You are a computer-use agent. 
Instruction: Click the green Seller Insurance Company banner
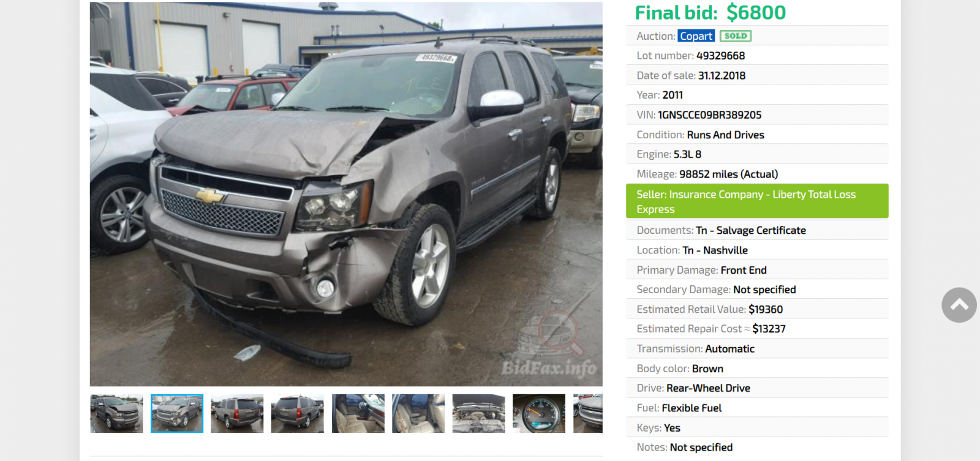tap(757, 201)
